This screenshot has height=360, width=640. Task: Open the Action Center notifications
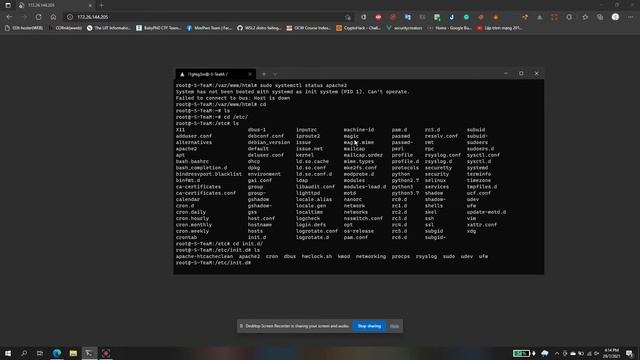629,353
